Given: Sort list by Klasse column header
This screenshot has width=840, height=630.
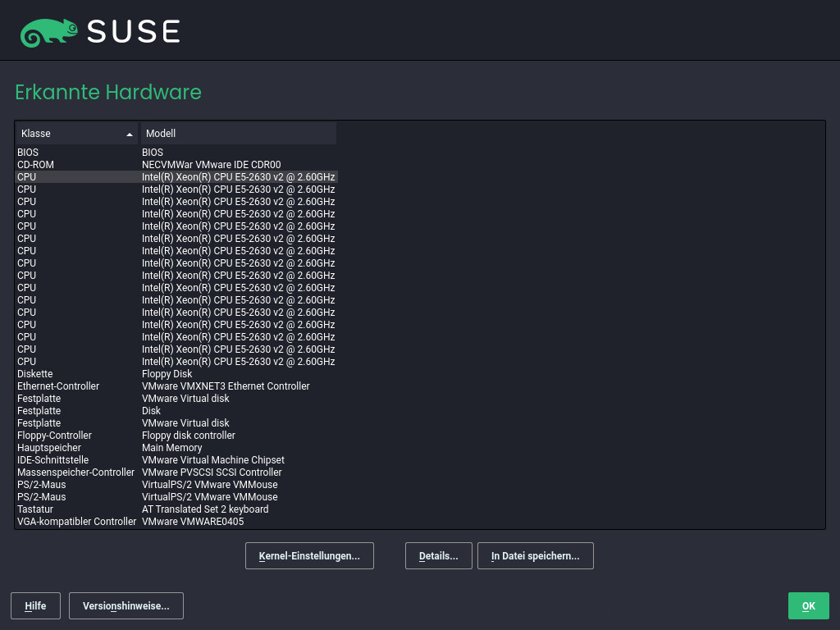Looking at the screenshot, I should [76, 134].
